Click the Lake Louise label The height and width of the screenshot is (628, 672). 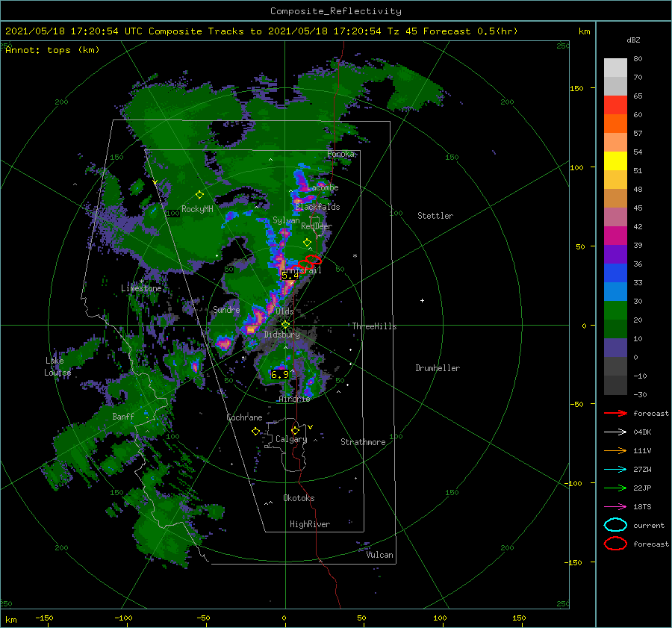[x=57, y=367]
